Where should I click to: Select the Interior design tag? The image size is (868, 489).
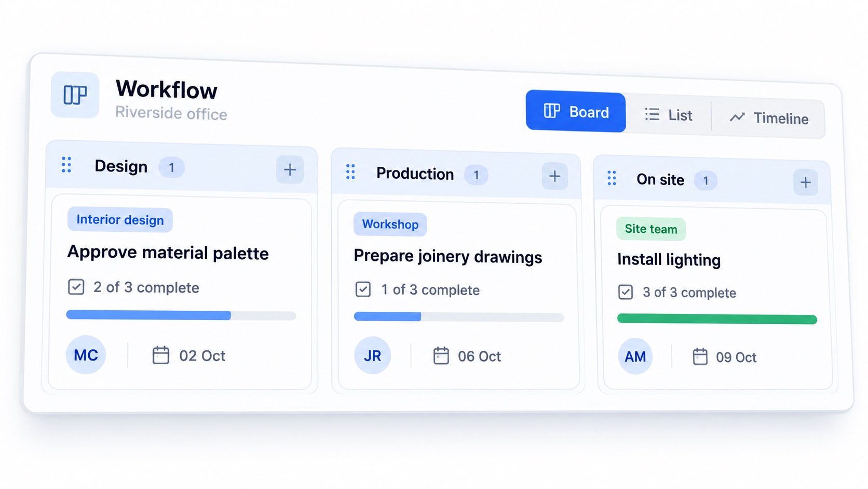120,220
